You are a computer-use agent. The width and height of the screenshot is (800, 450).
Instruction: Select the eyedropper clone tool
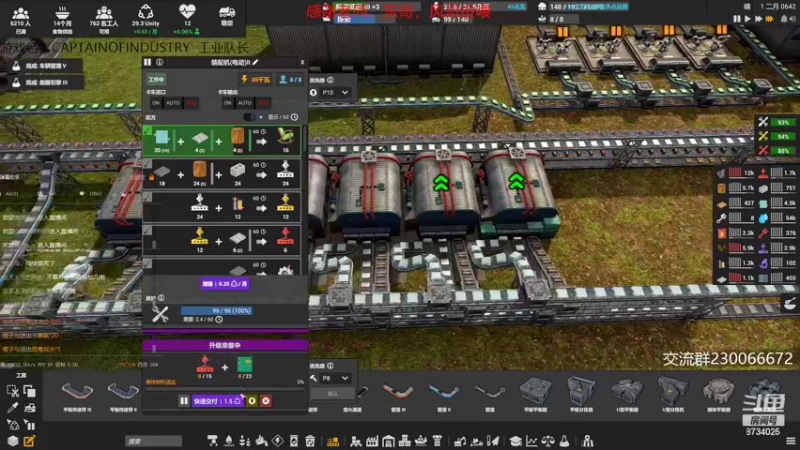pyautogui.click(x=12, y=408)
